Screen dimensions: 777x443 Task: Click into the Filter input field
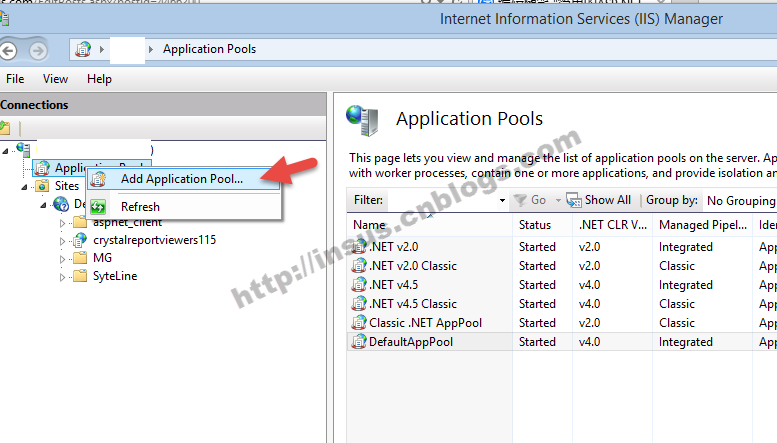pos(442,200)
